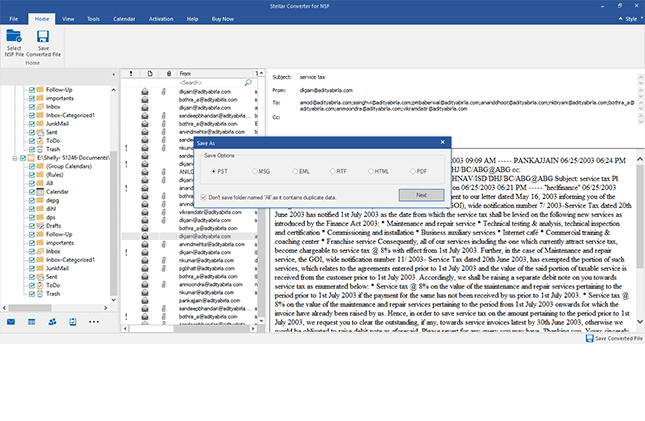
Task: Select the MSG radio button
Action: (x=253, y=171)
